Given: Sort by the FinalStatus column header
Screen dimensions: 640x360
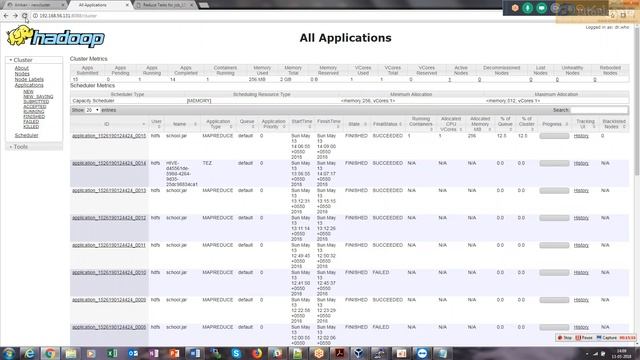Looking at the screenshot, I should (388, 124).
